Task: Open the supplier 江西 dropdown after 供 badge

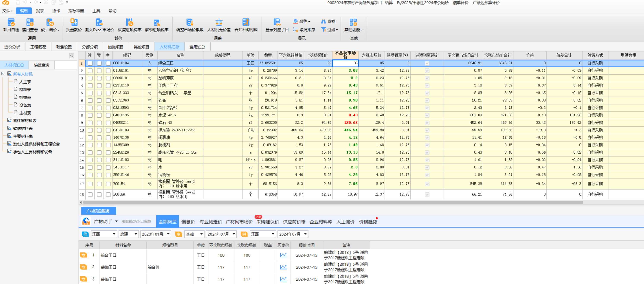Action: coord(263,234)
